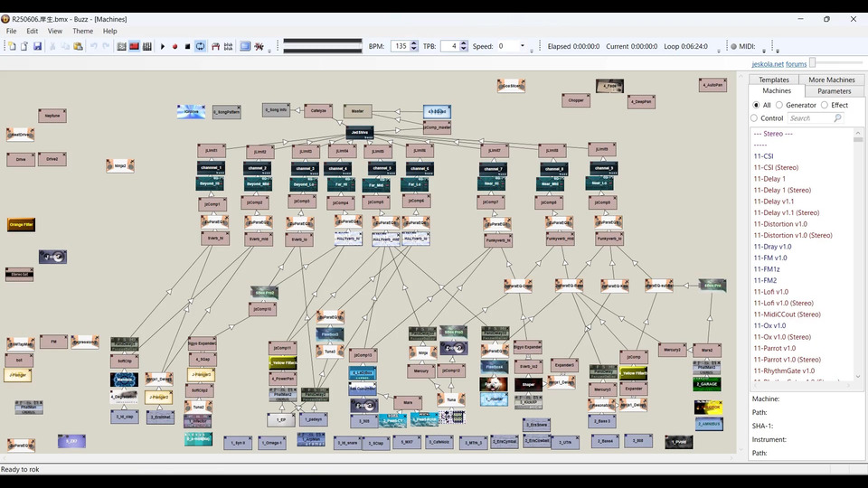The height and width of the screenshot is (488, 868).
Task: Click the red Record button
Action: click(175, 46)
